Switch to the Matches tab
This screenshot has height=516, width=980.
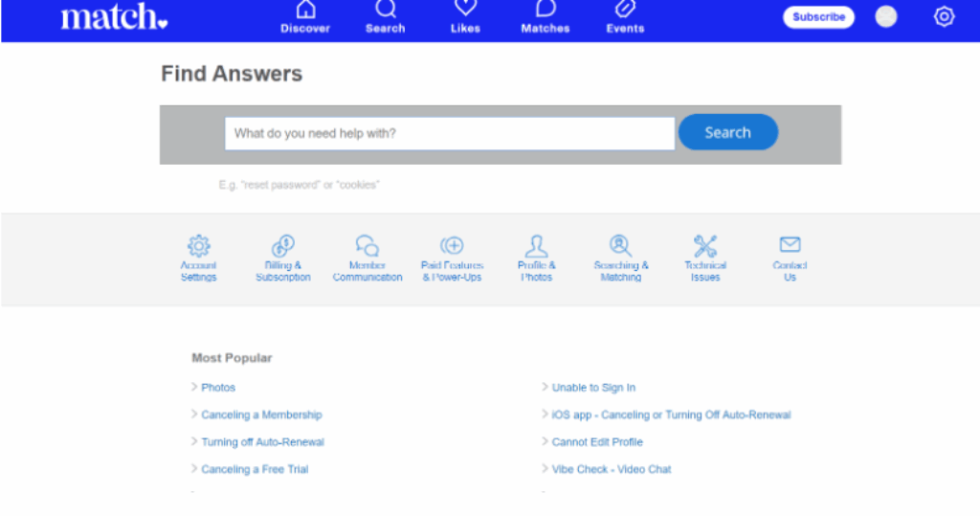tap(545, 17)
